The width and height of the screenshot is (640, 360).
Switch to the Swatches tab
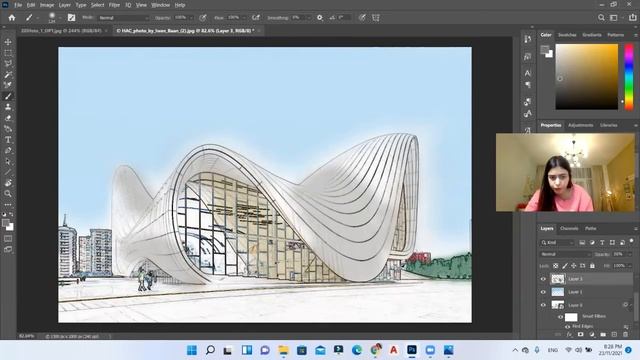pyautogui.click(x=567, y=35)
